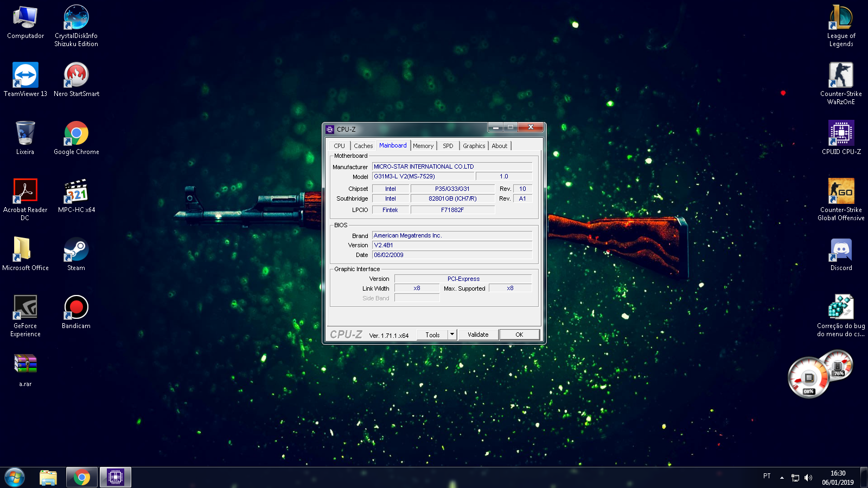This screenshot has height=488, width=868.
Task: Switch to the Caches tab
Action: click(363, 146)
